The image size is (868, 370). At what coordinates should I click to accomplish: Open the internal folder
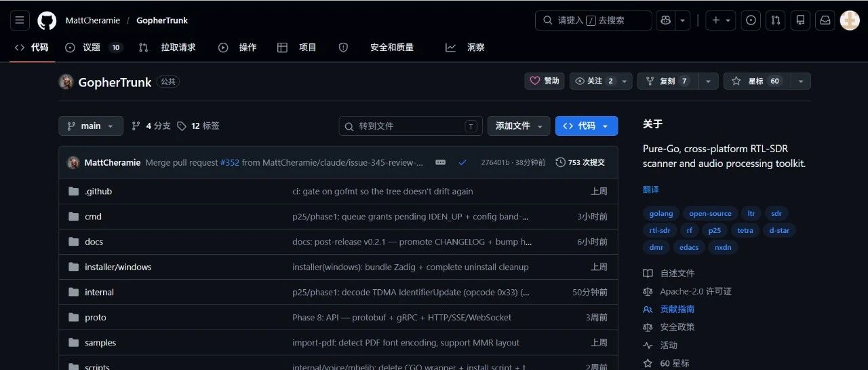[x=99, y=292]
